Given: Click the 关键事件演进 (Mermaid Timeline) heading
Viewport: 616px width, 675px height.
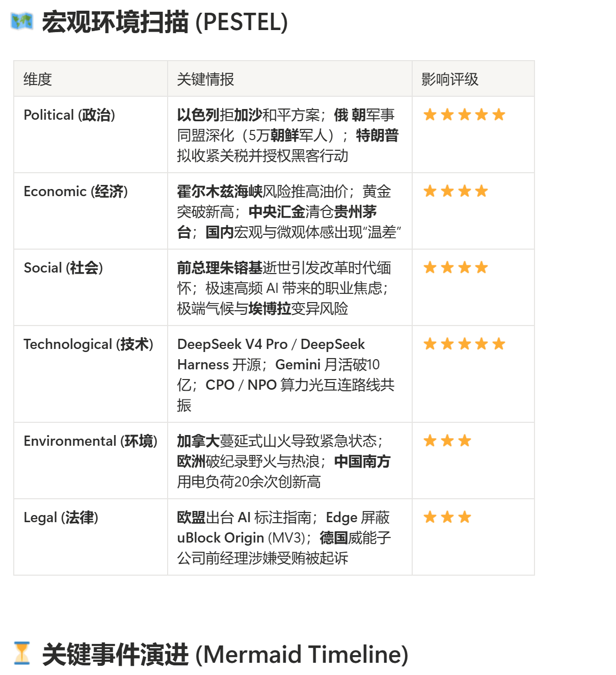Looking at the screenshot, I should pyautogui.click(x=225, y=654).
